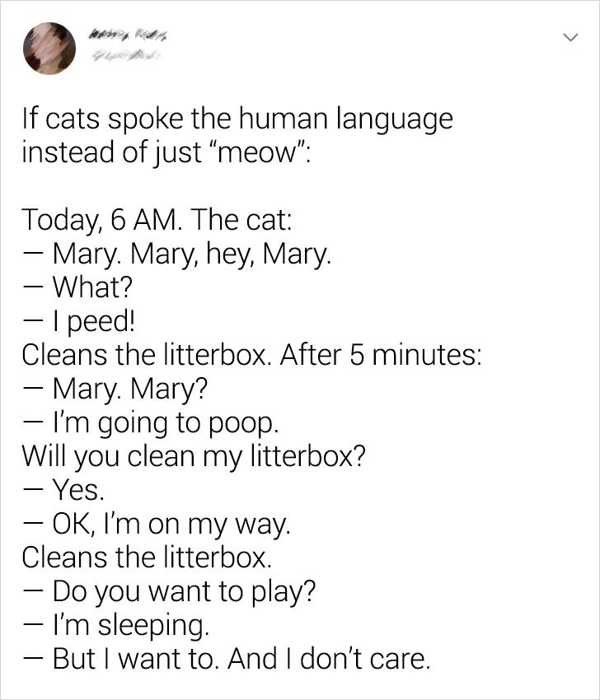Select the line "OK, I'm on my way."
This screenshot has height=700, width=600.
170,524
